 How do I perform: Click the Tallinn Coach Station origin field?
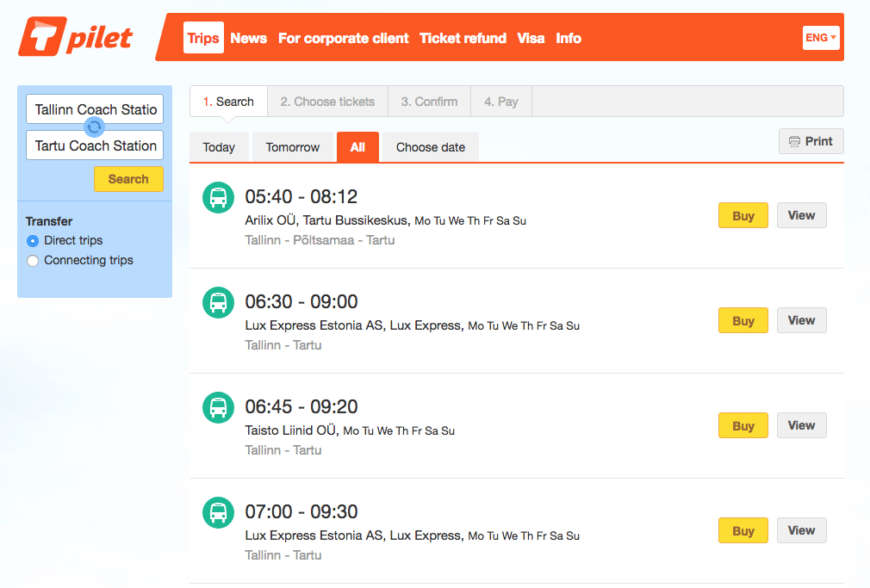tap(95, 109)
